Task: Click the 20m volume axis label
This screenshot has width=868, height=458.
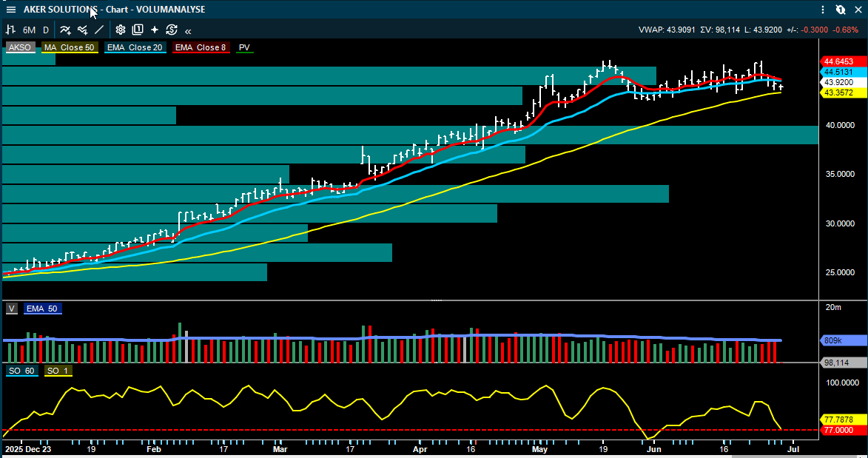Action: 833,307
